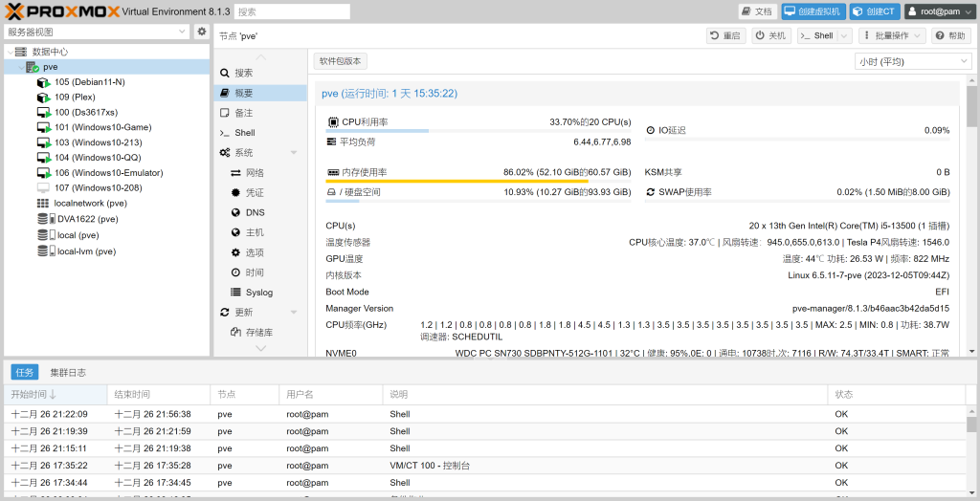Click the 软件包版本 package versions button
This screenshot has height=501, width=980.
pos(341,60)
